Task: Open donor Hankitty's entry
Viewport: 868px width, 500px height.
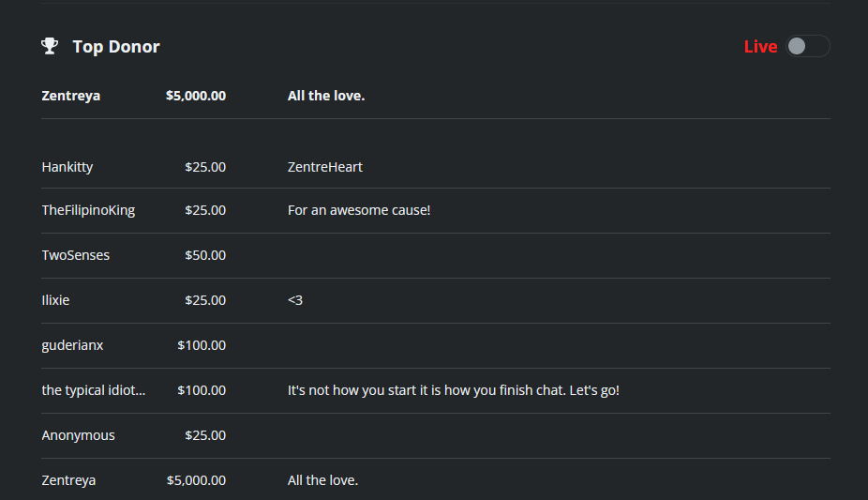Action: [67, 167]
